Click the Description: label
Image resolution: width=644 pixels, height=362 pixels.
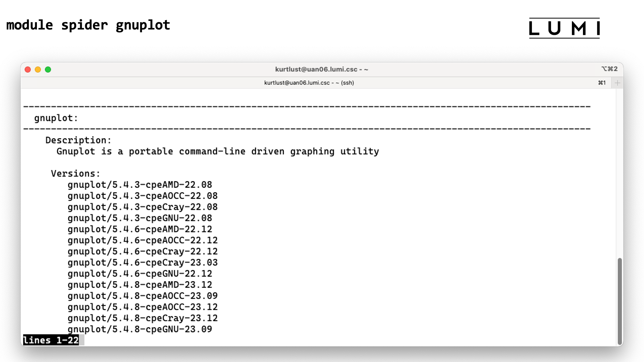(x=78, y=140)
